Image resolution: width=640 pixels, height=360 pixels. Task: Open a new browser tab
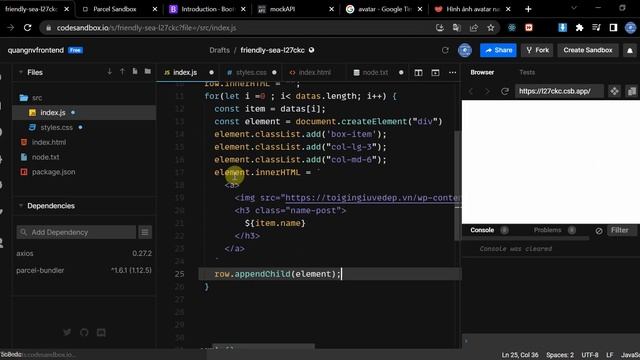[x=528, y=9]
